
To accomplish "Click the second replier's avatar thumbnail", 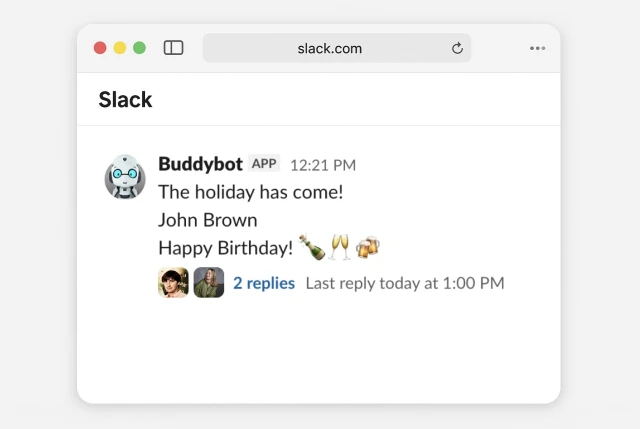I will point(209,282).
